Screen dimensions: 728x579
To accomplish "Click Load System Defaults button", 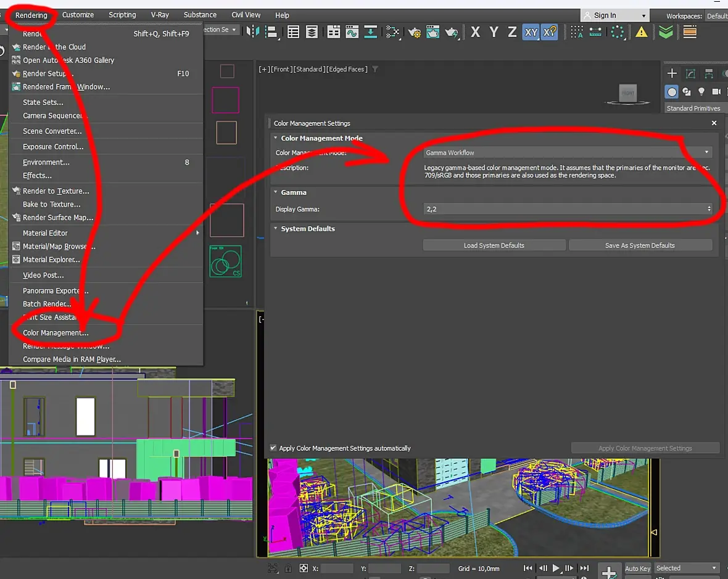I will tap(494, 245).
